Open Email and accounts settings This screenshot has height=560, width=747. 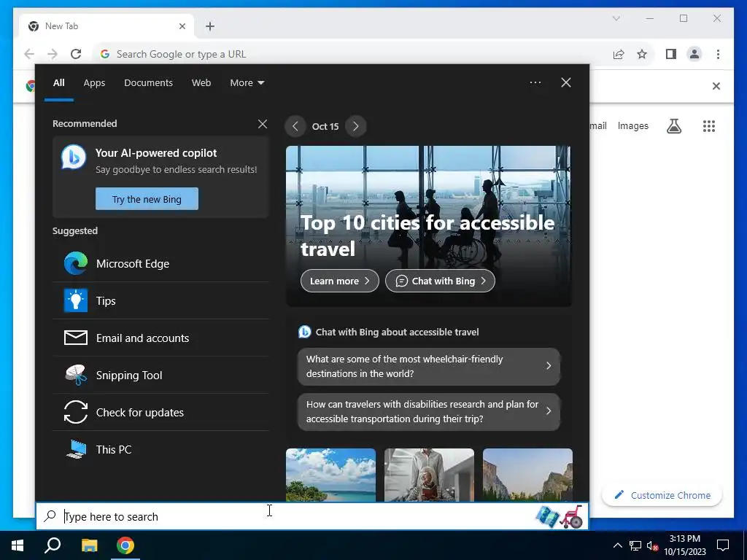(160, 338)
